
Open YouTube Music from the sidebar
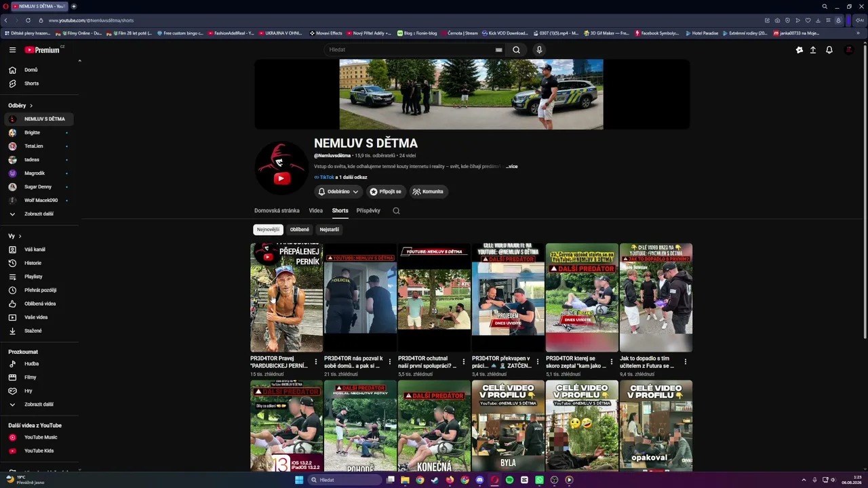click(x=41, y=437)
